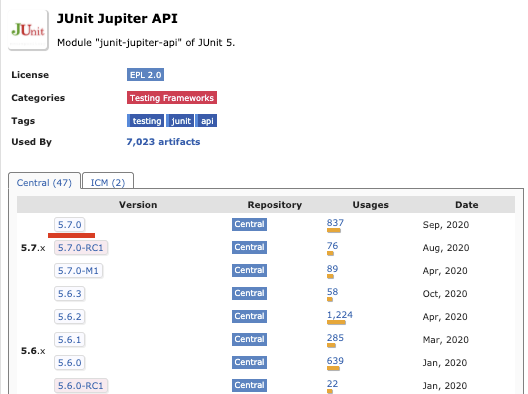
Task: Click the JUnit Jupiter API heading
Action: [117, 19]
